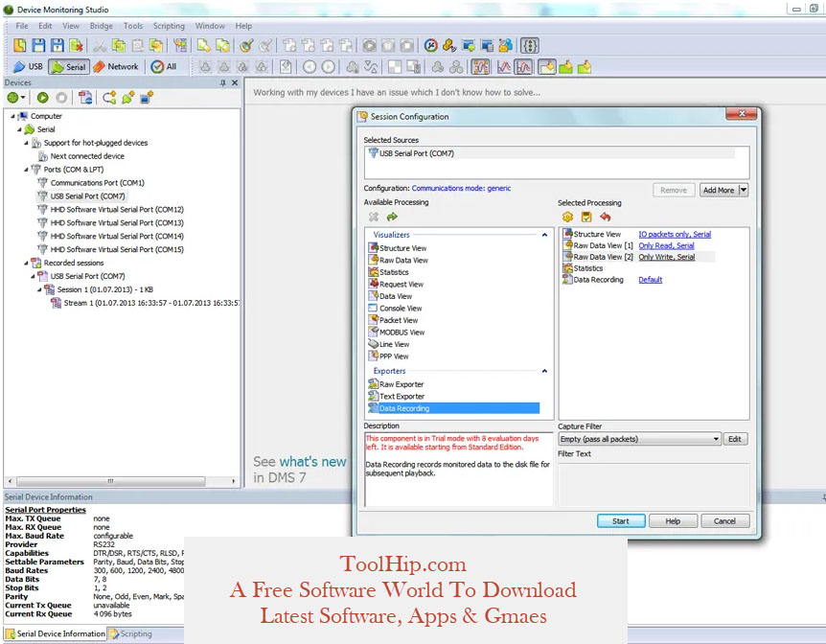Click the 'Communications mode: generic' link
The image size is (826, 644).
tap(462, 188)
